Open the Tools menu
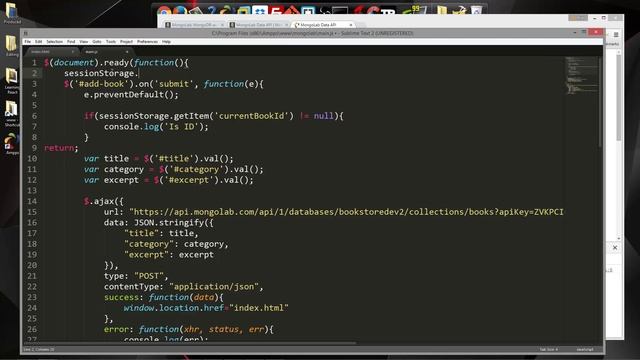 pyautogui.click(x=111, y=42)
